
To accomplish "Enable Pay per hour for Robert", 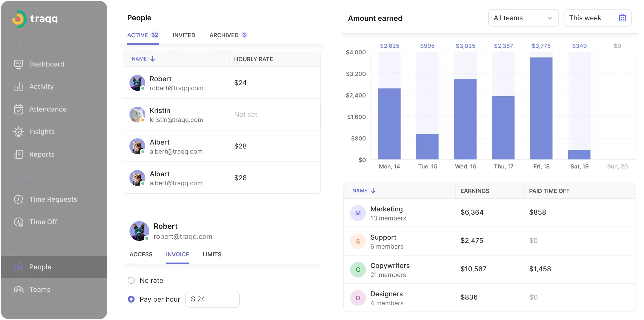I will click(x=131, y=299).
